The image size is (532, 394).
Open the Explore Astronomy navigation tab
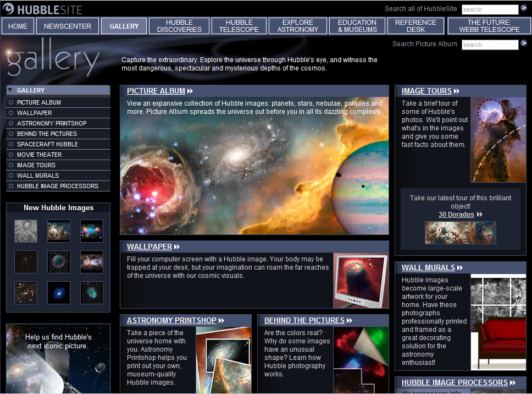(x=297, y=26)
